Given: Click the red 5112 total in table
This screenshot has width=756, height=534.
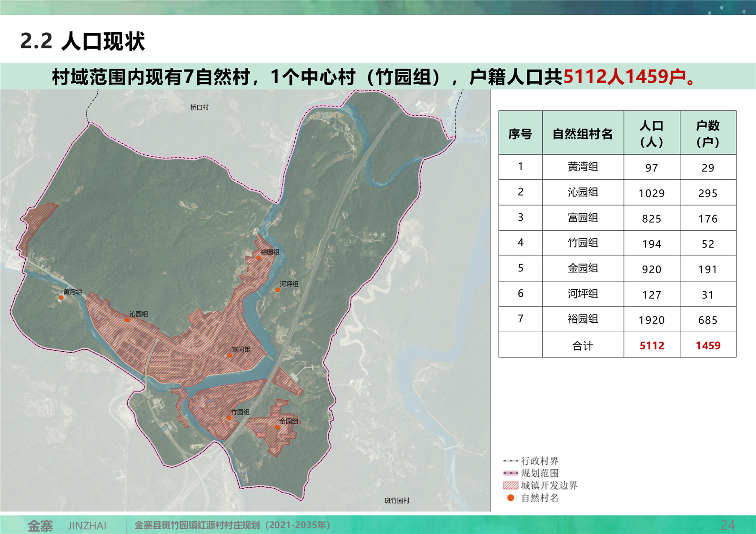Looking at the screenshot, I should click(x=652, y=346).
